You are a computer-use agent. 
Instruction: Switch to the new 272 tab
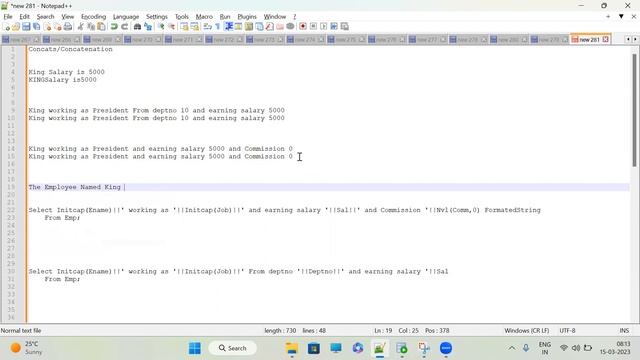[x=224, y=40]
